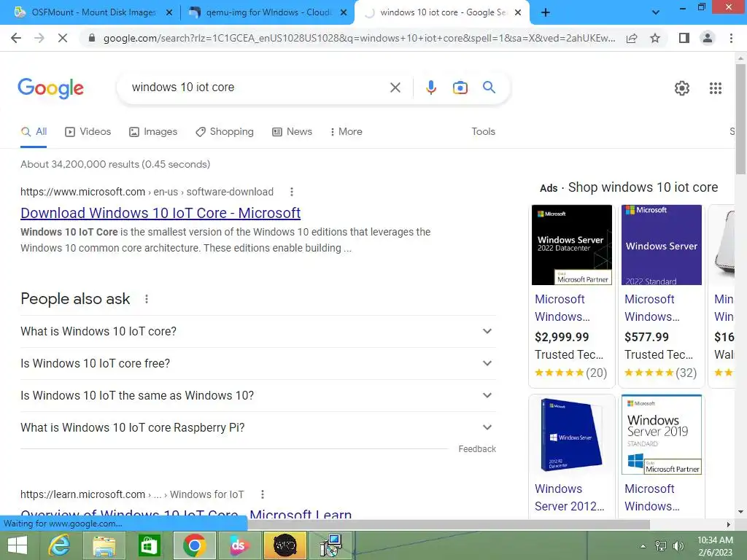Expand 'Is Windows 10 IoT core free?'
This screenshot has height=560, width=747.
258,363
